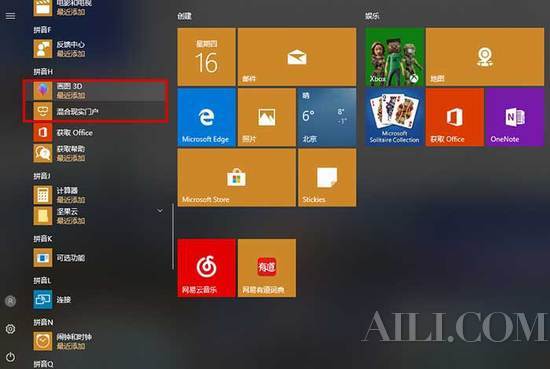Click the 拼音N letter header
The image size is (550, 369).
coord(43,322)
